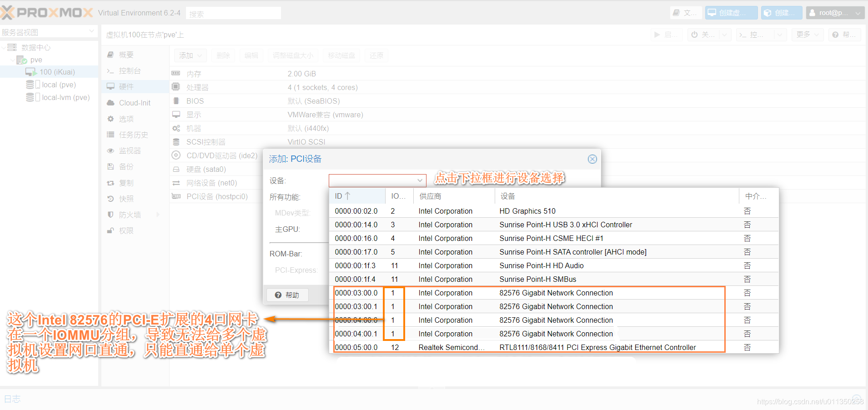
Task: Click the 还原 revert button
Action: click(376, 55)
